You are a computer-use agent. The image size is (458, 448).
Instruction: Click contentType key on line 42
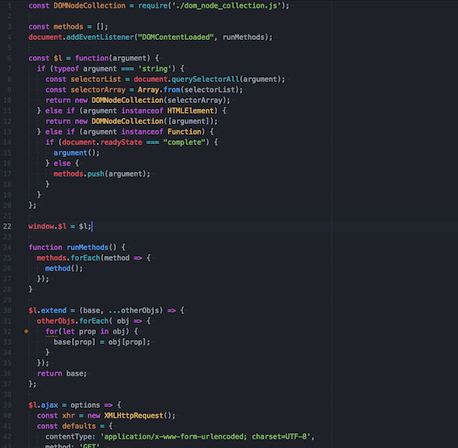pos(68,437)
